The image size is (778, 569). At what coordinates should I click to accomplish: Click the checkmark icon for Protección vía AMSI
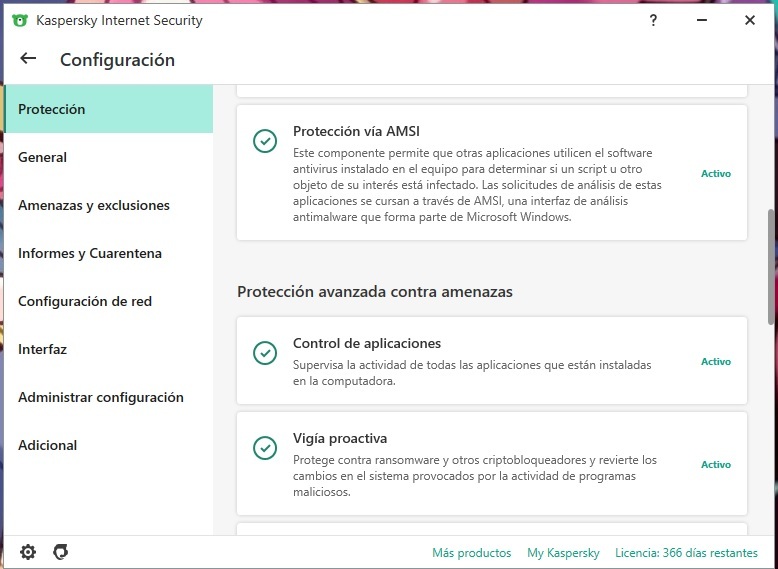click(x=265, y=141)
